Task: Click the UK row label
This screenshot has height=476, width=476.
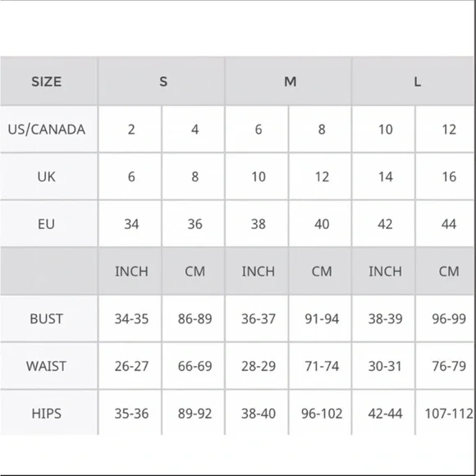Action: 48,176
